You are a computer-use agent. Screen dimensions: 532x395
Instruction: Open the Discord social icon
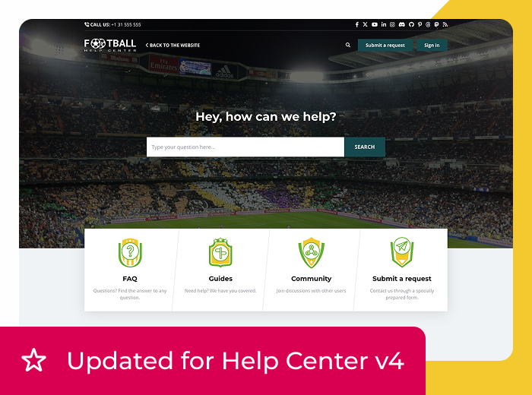(402, 24)
